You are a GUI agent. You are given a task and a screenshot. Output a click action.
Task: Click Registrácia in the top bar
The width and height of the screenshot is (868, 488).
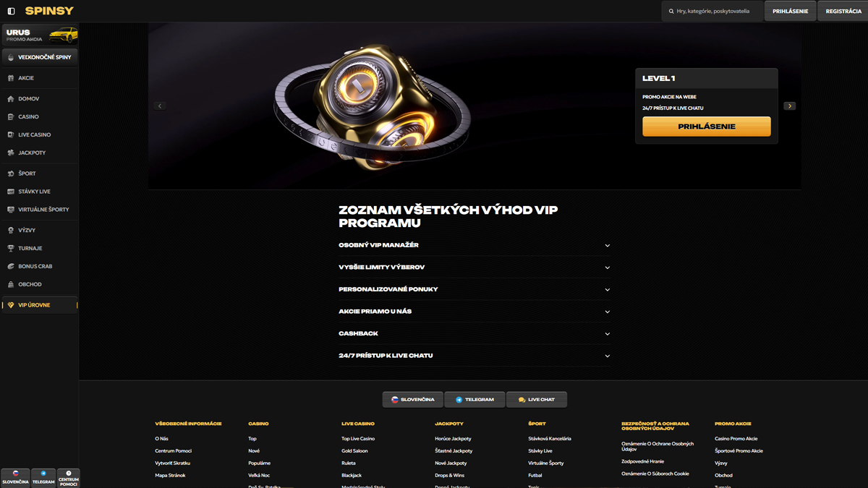coord(843,11)
